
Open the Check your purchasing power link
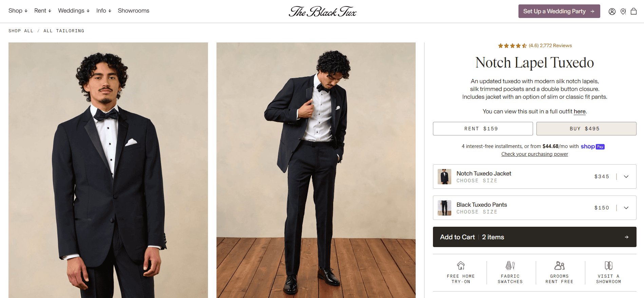tap(534, 154)
